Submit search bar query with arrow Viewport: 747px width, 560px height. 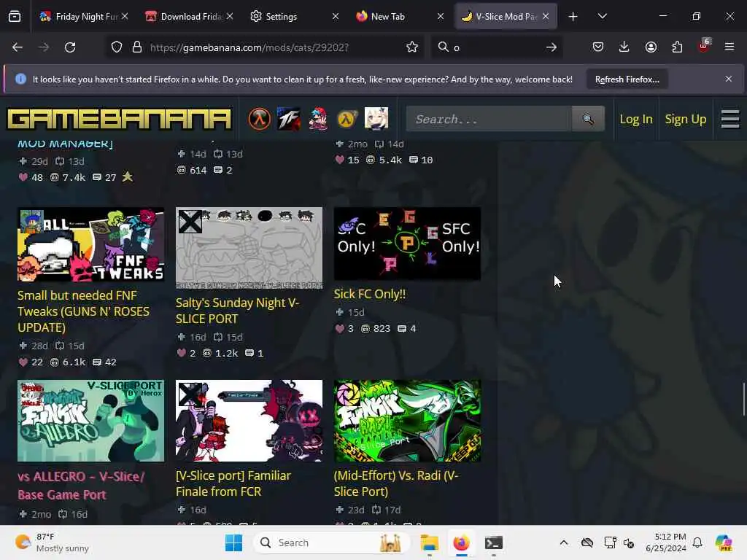pos(551,47)
